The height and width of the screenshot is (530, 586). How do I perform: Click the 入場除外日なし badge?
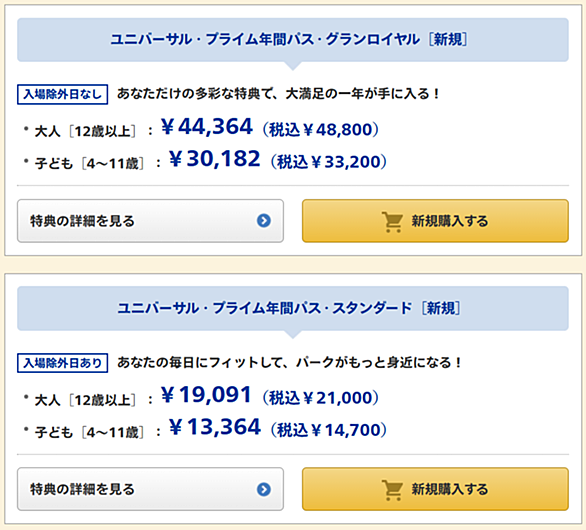pos(62,94)
